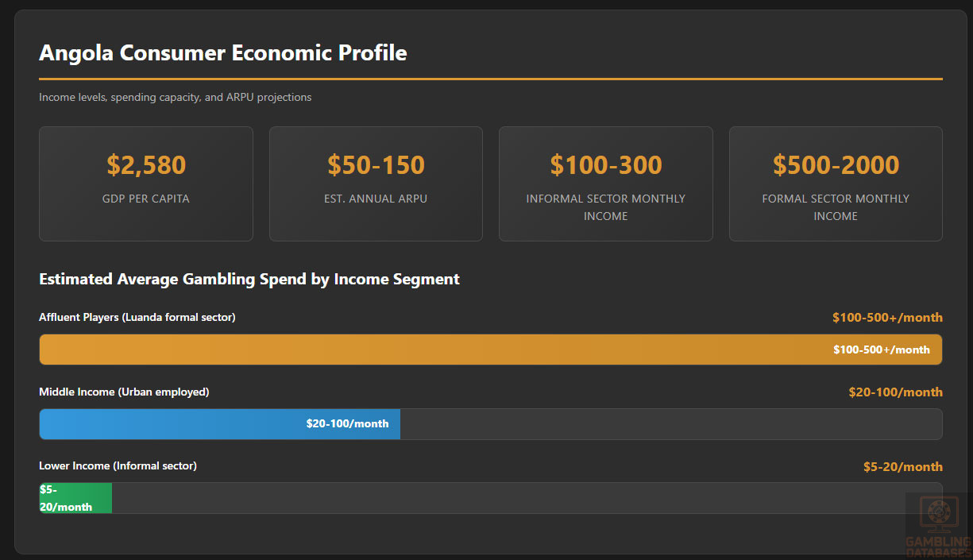
Task: Click the orange $20-100/month value above blue bar
Action: tap(895, 392)
